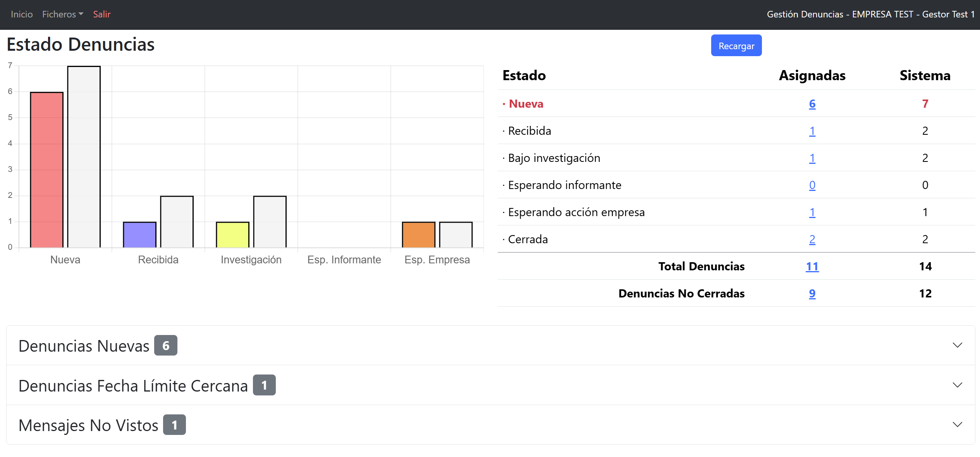Click the Esperando acción empresa assigned link
Viewport: 980px width, 457px height.
(x=812, y=212)
